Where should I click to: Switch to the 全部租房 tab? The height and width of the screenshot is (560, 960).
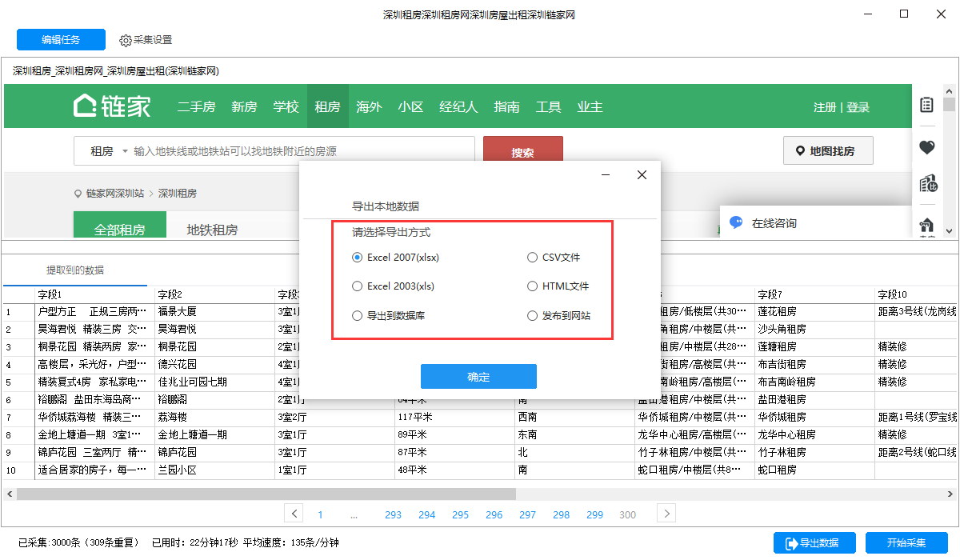point(120,225)
